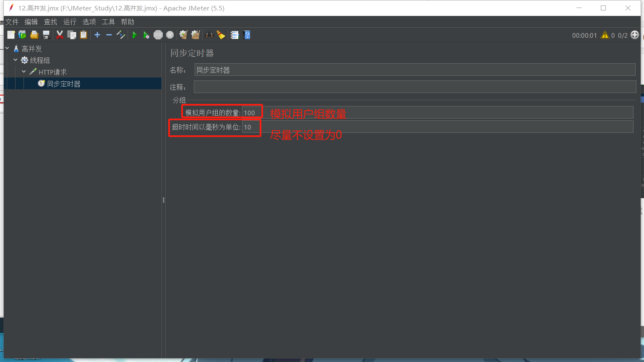Open the Templates icon in toolbar
The image size is (644, 362).
point(22,35)
